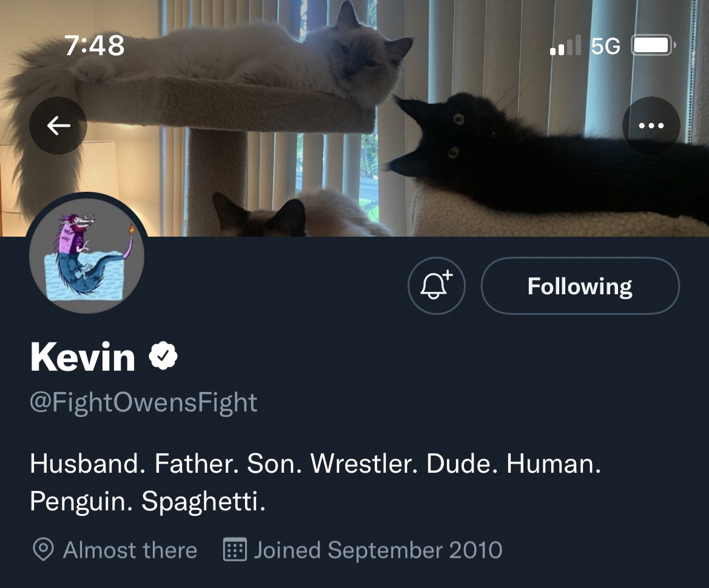Enable notifications with the bell icon
The width and height of the screenshot is (709, 588).
pyautogui.click(x=437, y=286)
